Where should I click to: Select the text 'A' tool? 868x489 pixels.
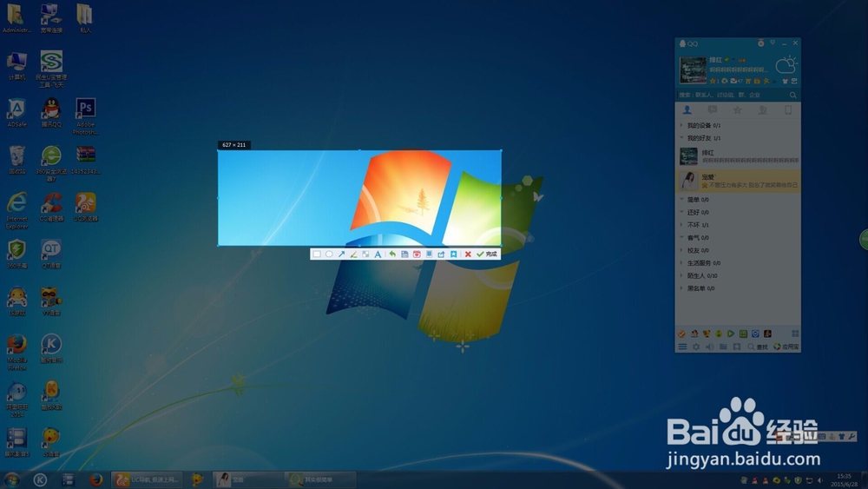pyautogui.click(x=378, y=254)
